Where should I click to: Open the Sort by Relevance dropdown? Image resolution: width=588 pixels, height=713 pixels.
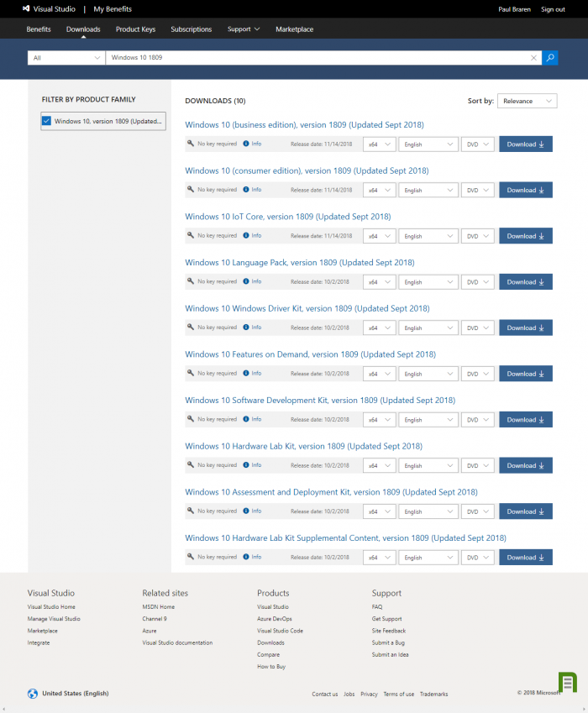click(527, 101)
